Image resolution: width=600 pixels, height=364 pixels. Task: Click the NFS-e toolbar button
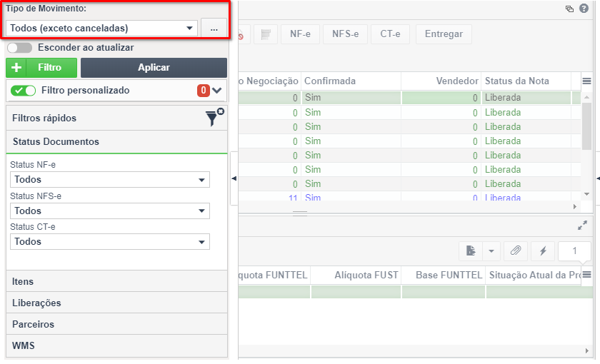click(x=346, y=34)
